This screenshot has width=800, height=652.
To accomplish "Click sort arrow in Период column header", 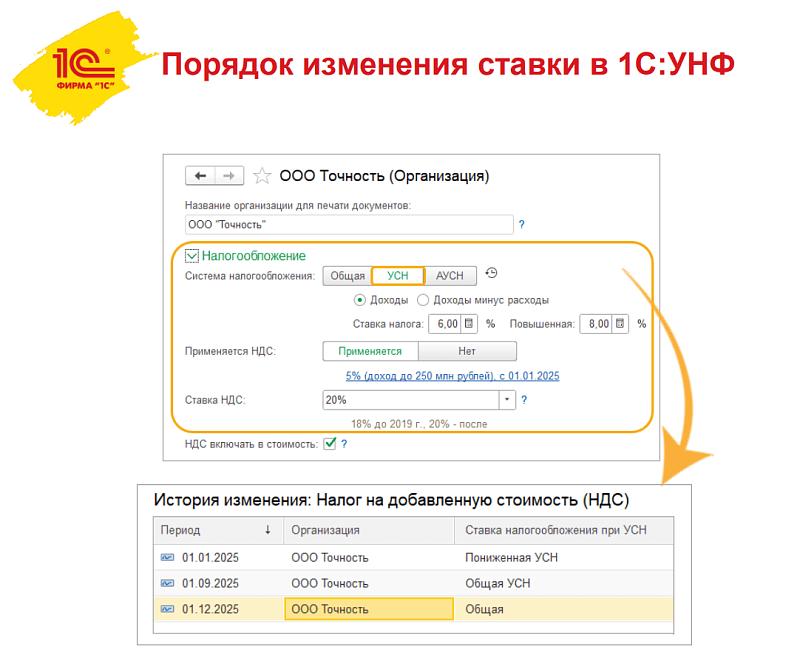I will (x=267, y=530).
